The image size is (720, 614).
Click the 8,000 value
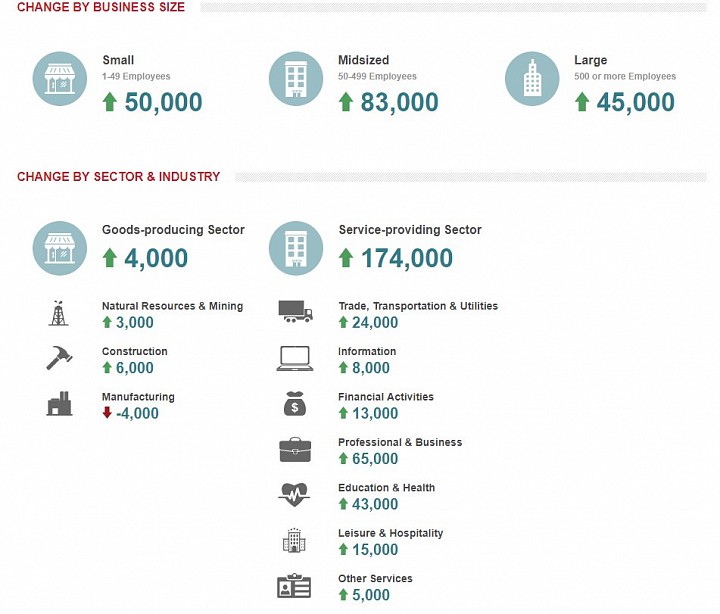371,368
